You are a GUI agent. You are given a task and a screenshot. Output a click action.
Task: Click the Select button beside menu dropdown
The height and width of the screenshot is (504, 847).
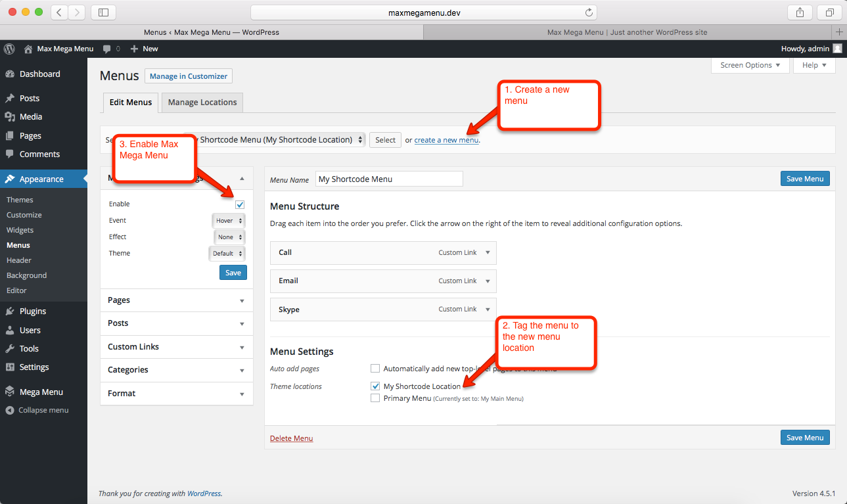pos(386,140)
